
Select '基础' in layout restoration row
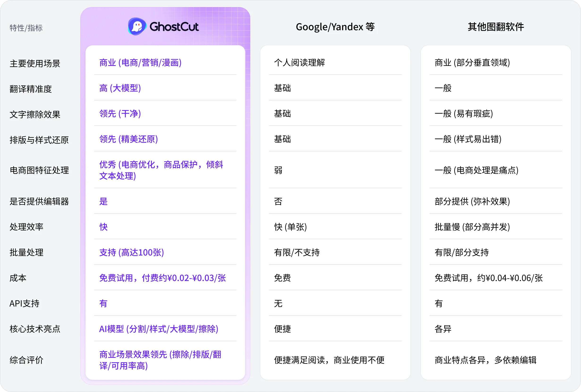click(282, 139)
